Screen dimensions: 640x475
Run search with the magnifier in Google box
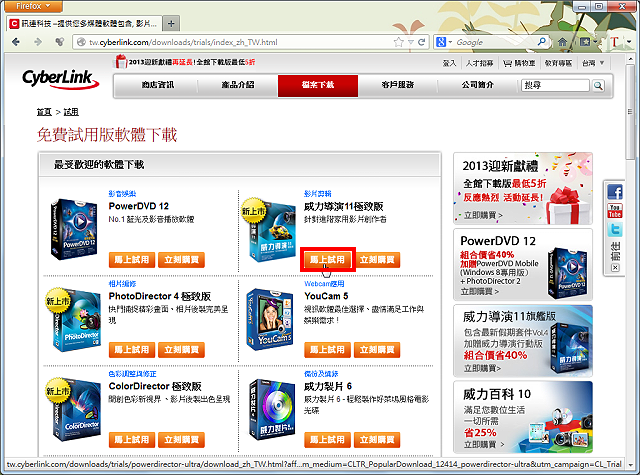[542, 42]
